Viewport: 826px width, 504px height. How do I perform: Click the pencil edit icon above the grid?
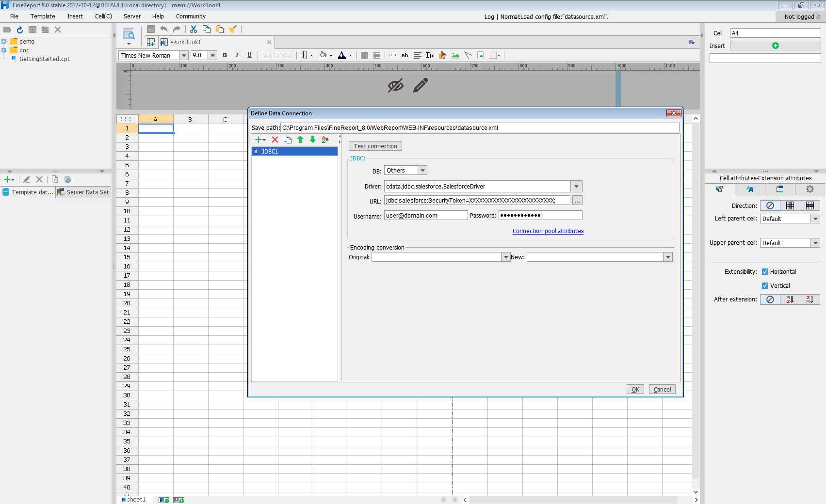click(421, 85)
